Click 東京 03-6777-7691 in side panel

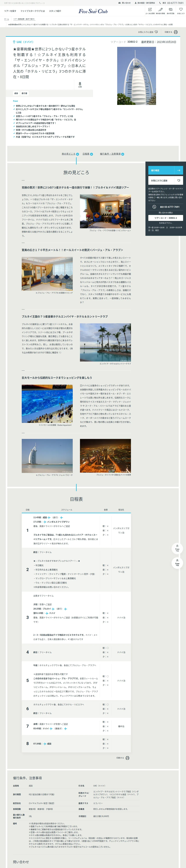(169, 207)
